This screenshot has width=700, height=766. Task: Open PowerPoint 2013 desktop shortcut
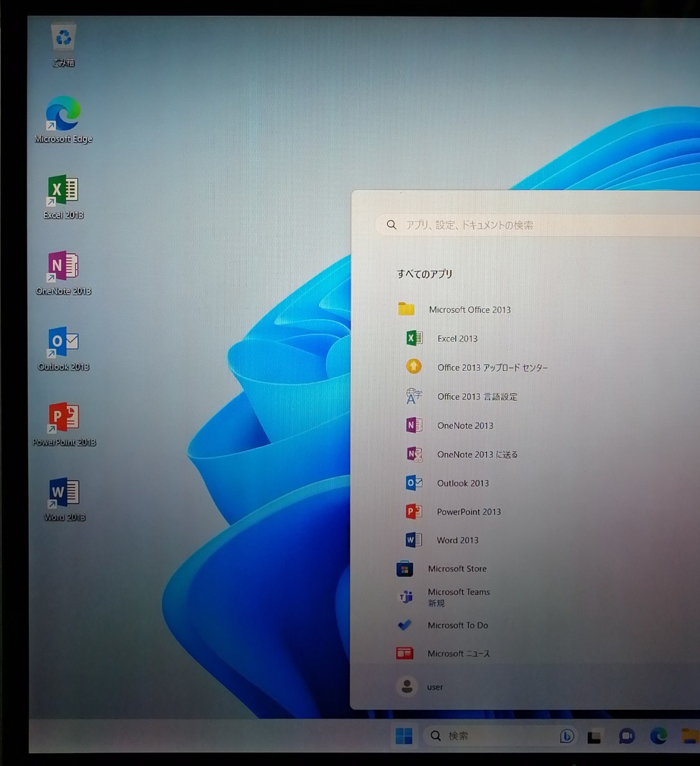pyautogui.click(x=64, y=424)
